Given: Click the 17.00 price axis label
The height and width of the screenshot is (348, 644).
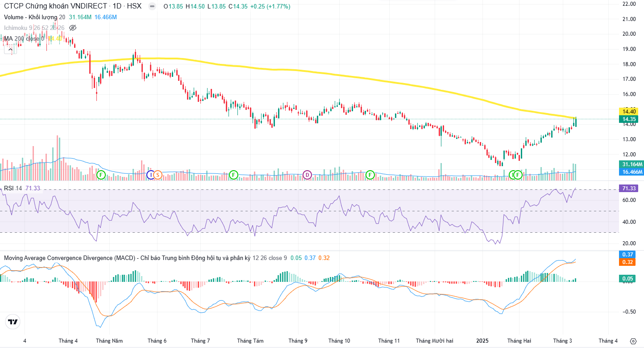Looking at the screenshot, I should tap(629, 79).
